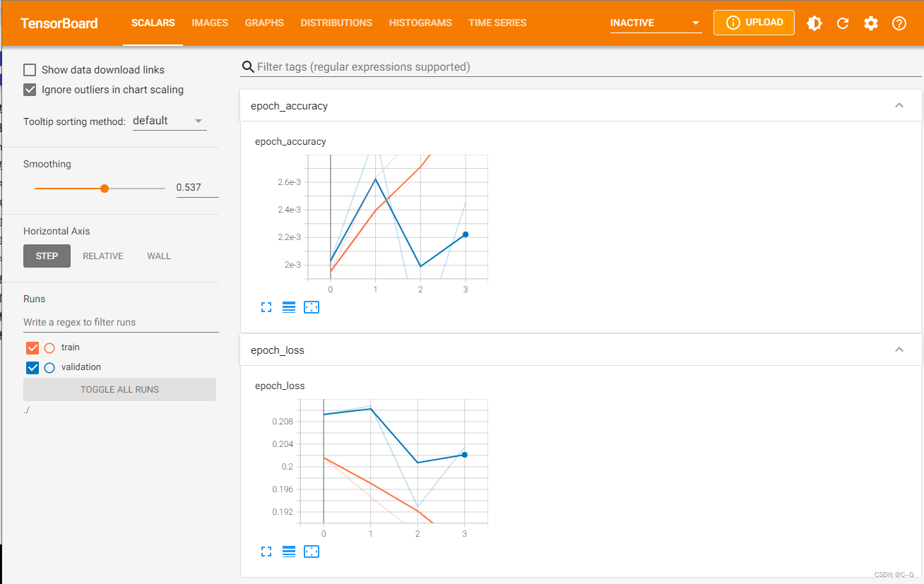Image resolution: width=924 pixels, height=584 pixels.
Task: Open the INACTIVE dashboards dropdown
Action: click(x=656, y=23)
